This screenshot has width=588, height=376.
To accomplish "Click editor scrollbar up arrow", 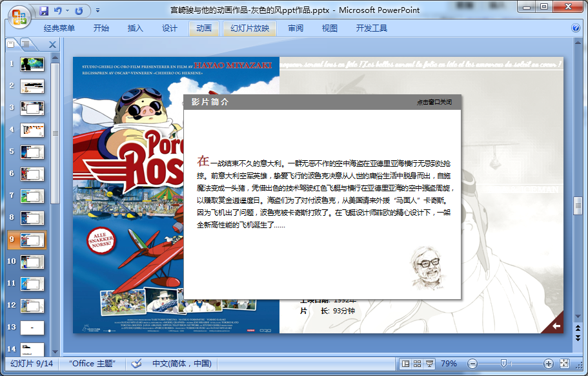I will [x=578, y=43].
